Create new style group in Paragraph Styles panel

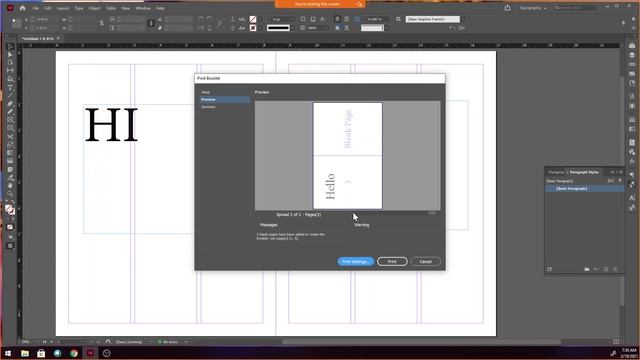pyautogui.click(x=587, y=269)
